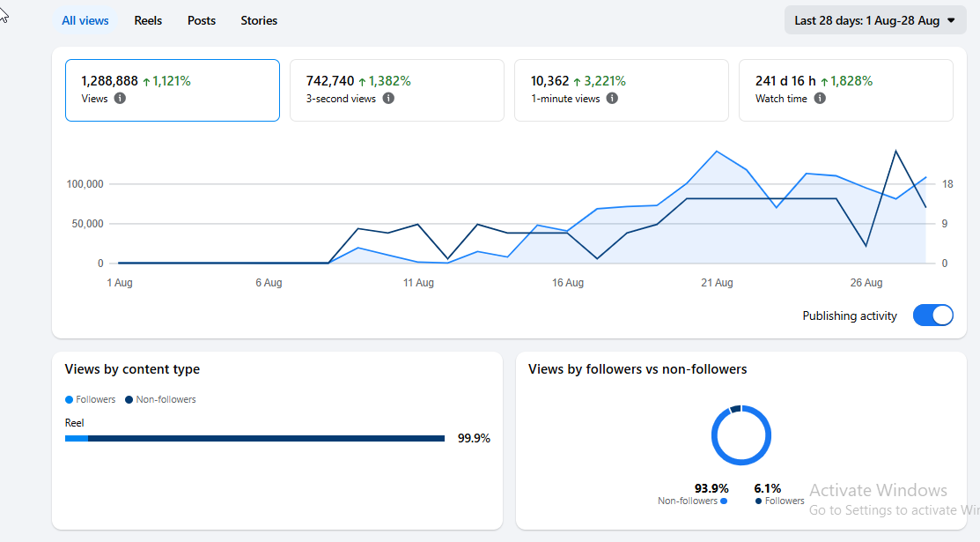
Task: Select the 1,288,888 Views metric card
Action: (173, 90)
